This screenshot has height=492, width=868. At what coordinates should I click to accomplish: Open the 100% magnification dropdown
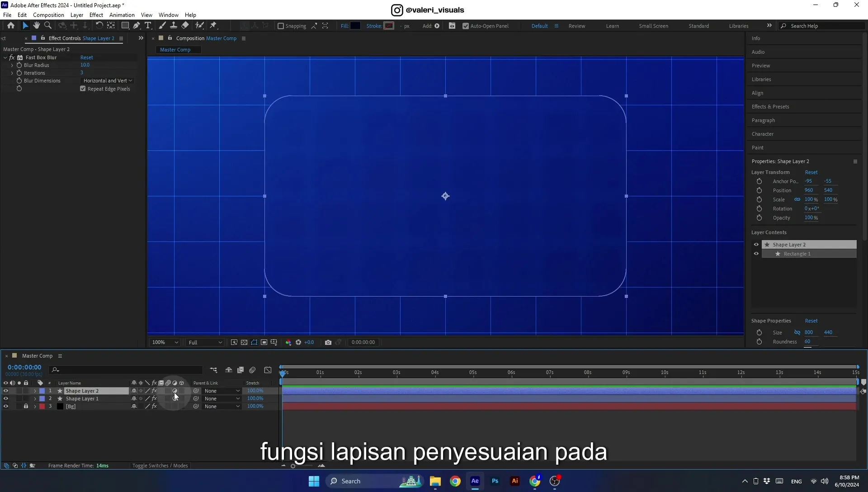coord(165,342)
